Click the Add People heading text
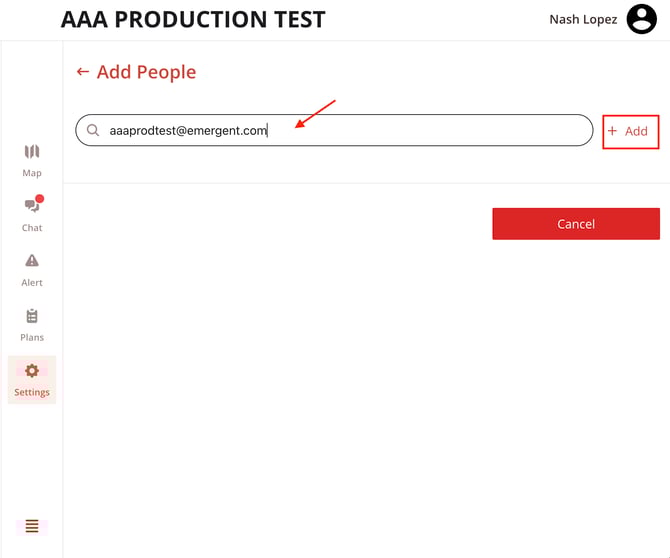This screenshot has height=558, width=670. [x=146, y=72]
